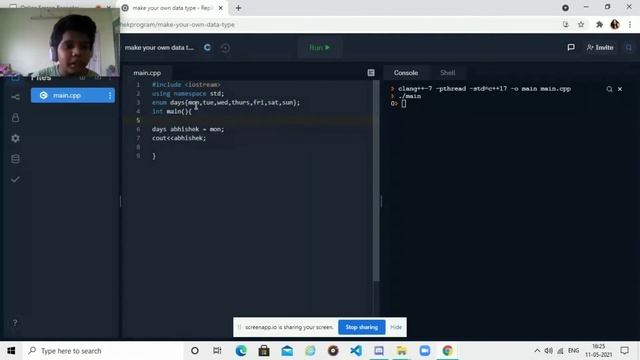Open the Unit tests checkmark icon
The height and width of the screenshot is (360, 640).
click(x=15, y=179)
